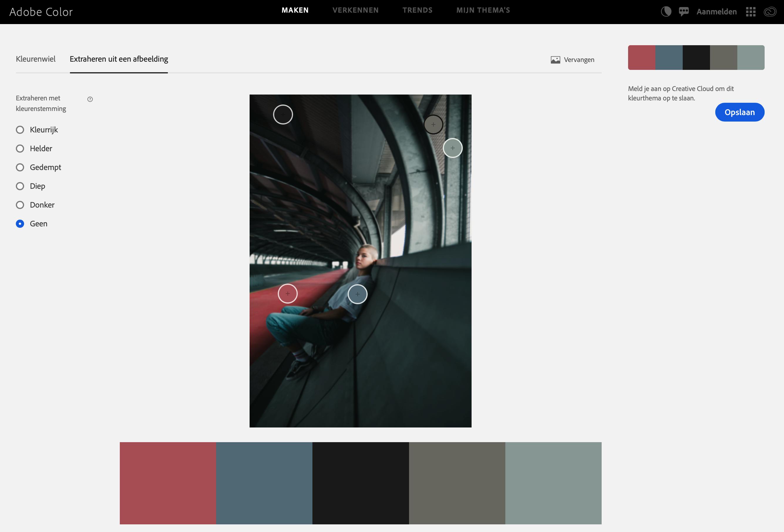Select the Kleurrijk radio option
Viewport: 784px width, 532px height.
tap(20, 130)
